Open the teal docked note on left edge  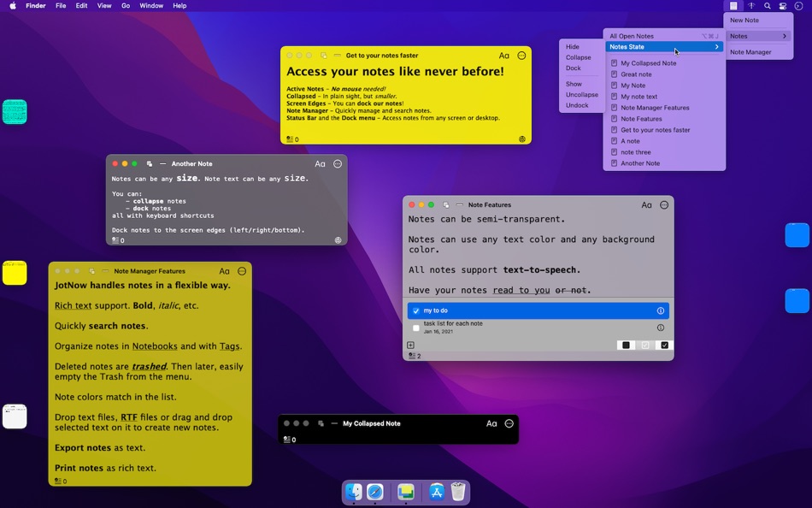[x=15, y=111]
